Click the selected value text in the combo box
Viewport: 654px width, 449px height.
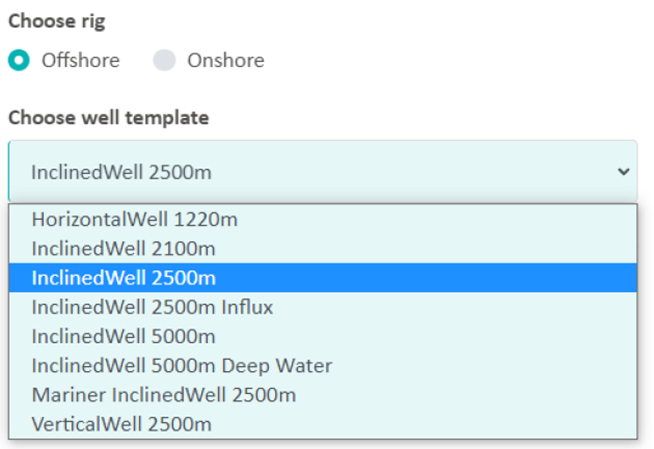(121, 172)
